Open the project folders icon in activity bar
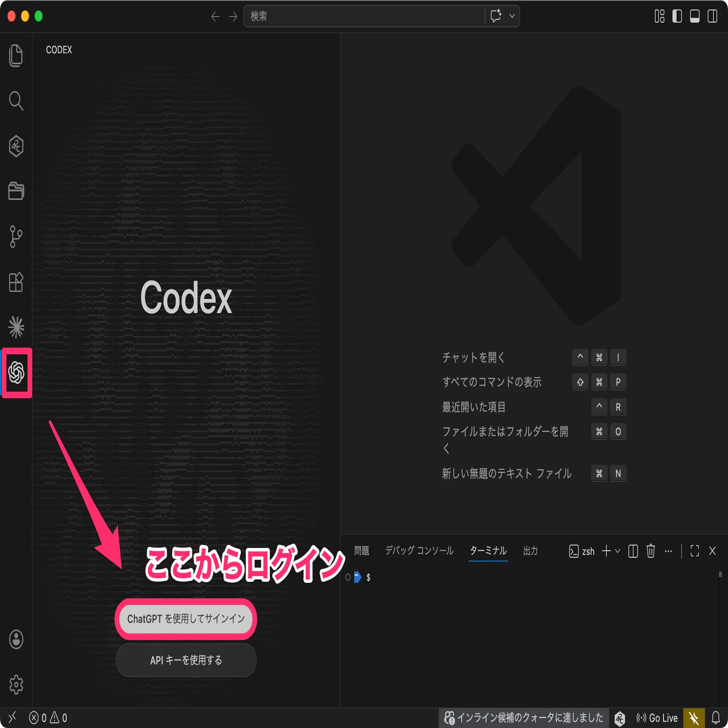 click(x=16, y=191)
